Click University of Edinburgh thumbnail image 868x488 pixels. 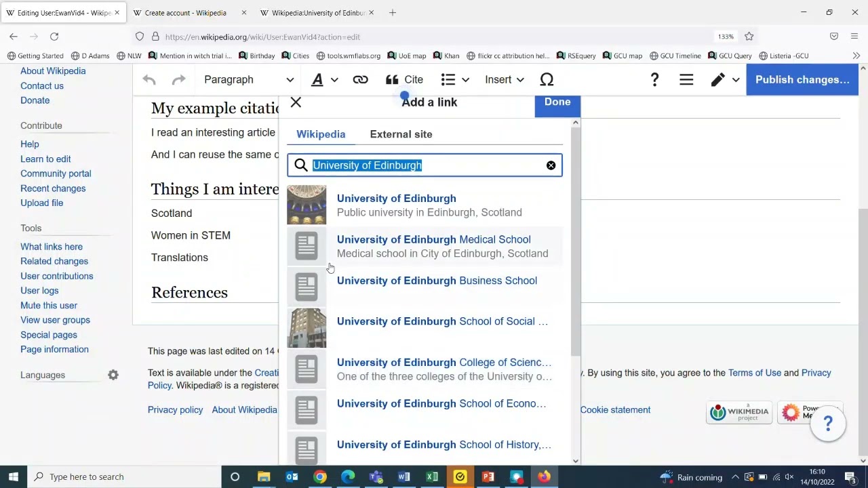[x=307, y=205]
